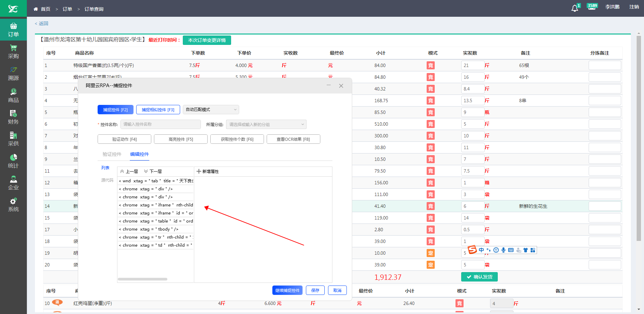The height and width of the screenshot is (314, 644).
Task: Click the 捕捉相似控件 [F3] button
Action: click(x=158, y=110)
